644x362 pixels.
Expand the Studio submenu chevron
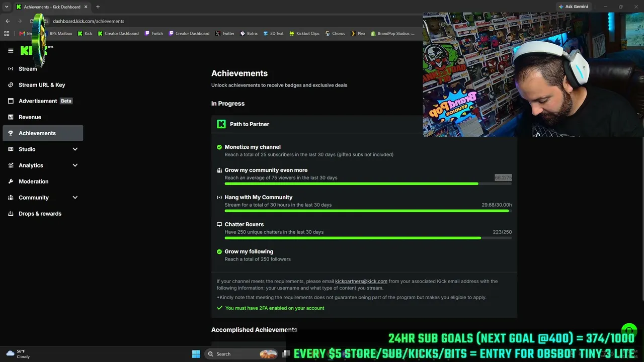(75, 149)
